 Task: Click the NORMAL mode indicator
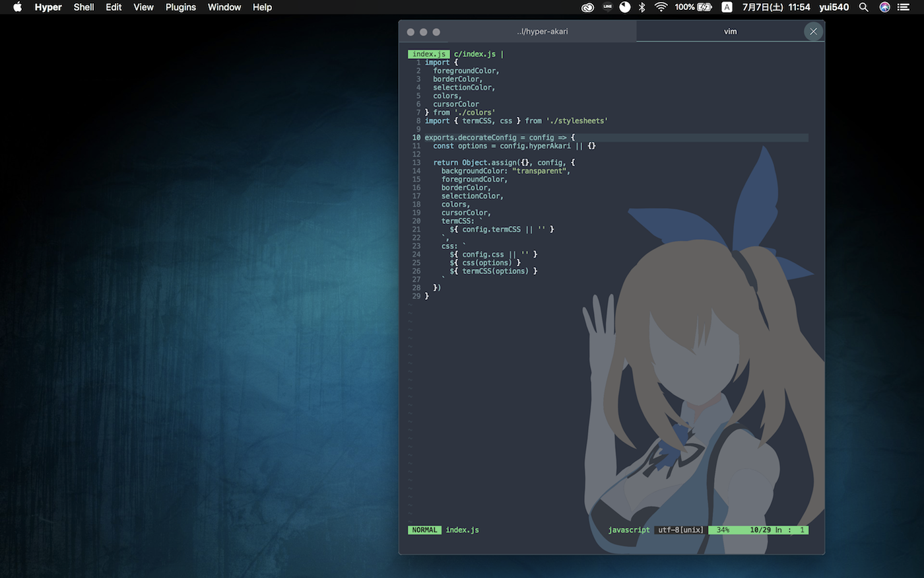click(x=424, y=530)
